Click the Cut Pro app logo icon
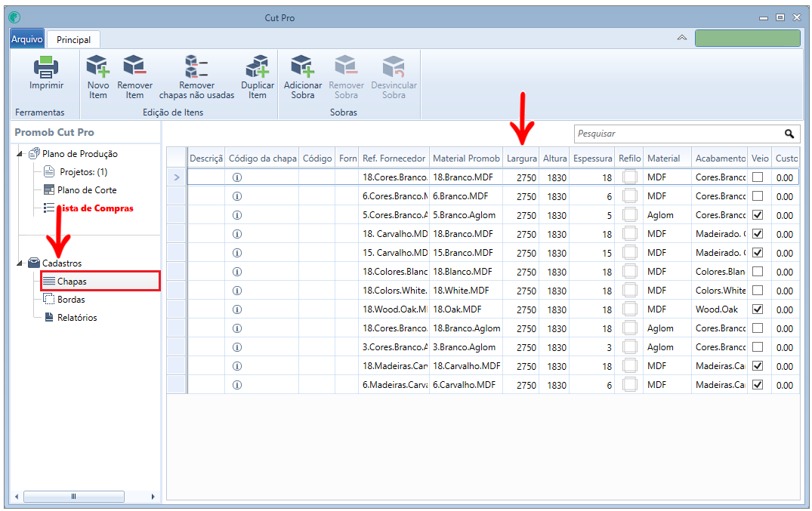This screenshot has height=511, width=812. [14, 17]
